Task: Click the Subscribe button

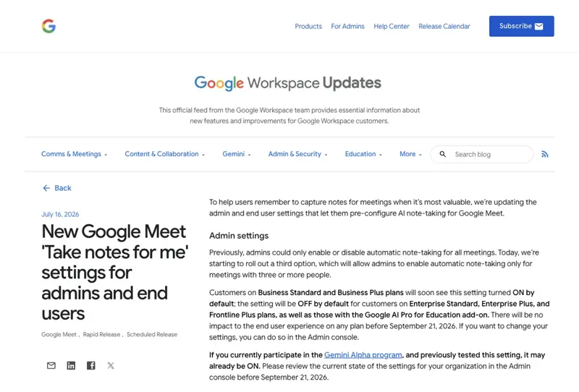Action: tap(521, 26)
